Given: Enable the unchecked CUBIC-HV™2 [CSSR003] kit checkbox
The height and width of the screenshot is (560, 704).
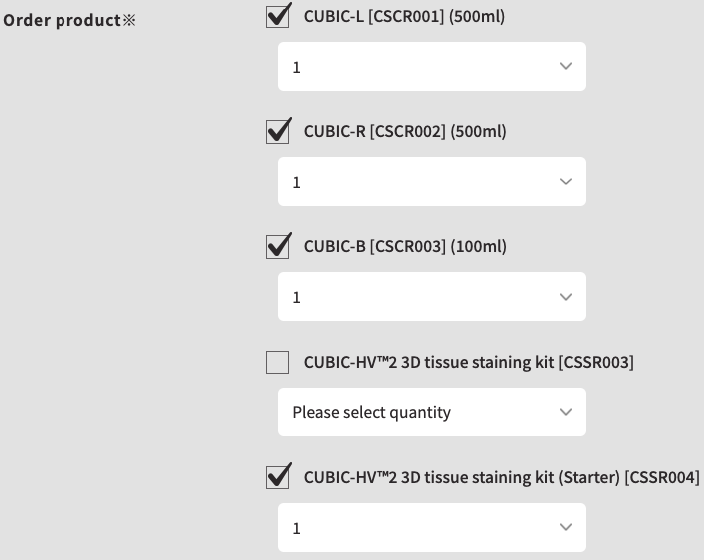Looking at the screenshot, I should (x=278, y=362).
